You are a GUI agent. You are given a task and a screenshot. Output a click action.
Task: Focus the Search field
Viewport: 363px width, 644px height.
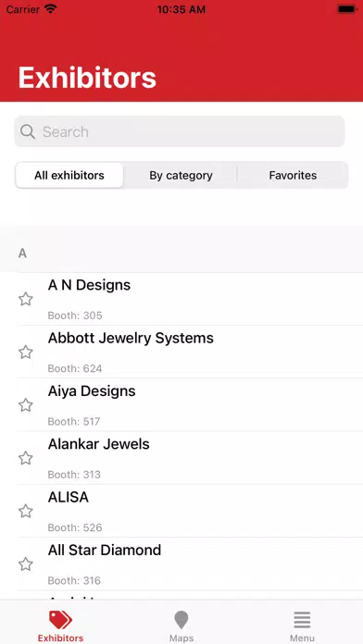pyautogui.click(x=180, y=131)
